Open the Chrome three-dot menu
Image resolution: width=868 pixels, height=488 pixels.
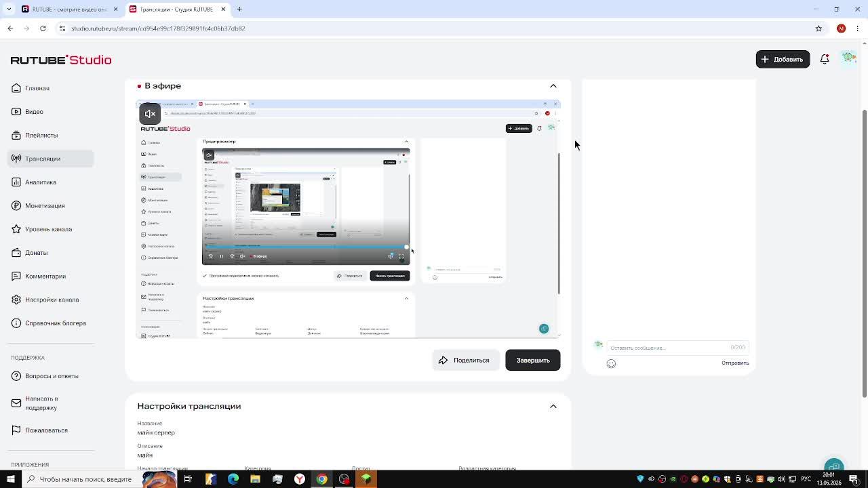[x=858, y=28]
